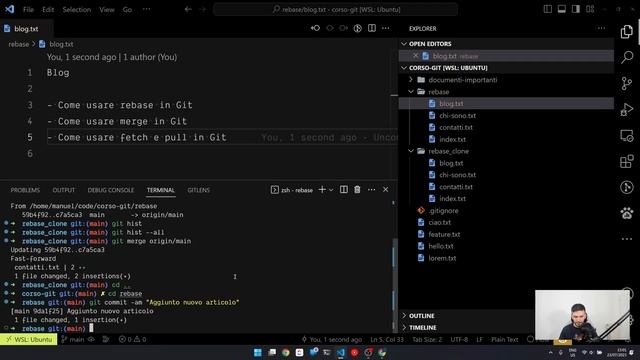Open the new terminal profile dropdown arrow
The image size is (640, 360).
coord(331,190)
